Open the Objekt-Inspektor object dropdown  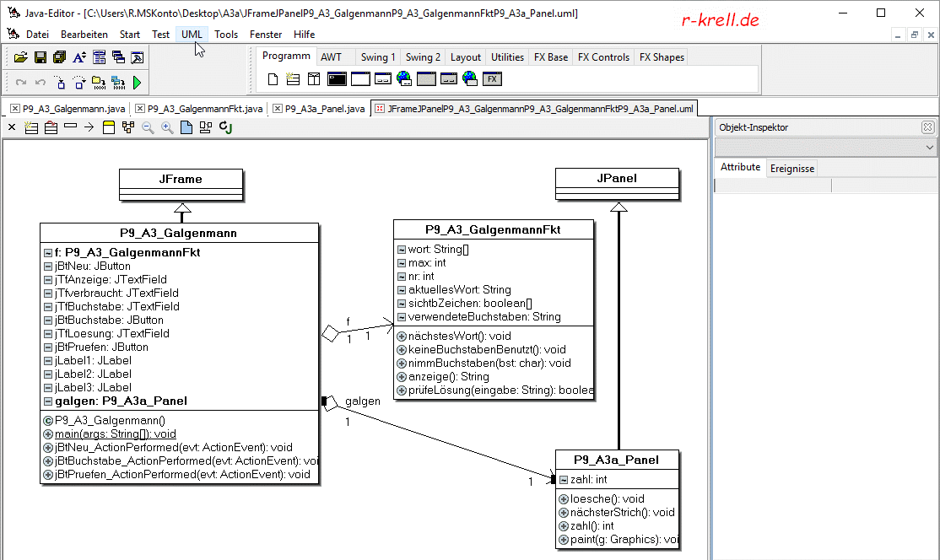930,148
